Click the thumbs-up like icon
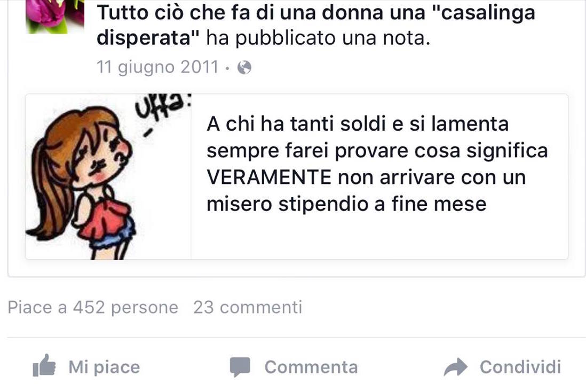This screenshot has height=392, width=586. pos(44,365)
